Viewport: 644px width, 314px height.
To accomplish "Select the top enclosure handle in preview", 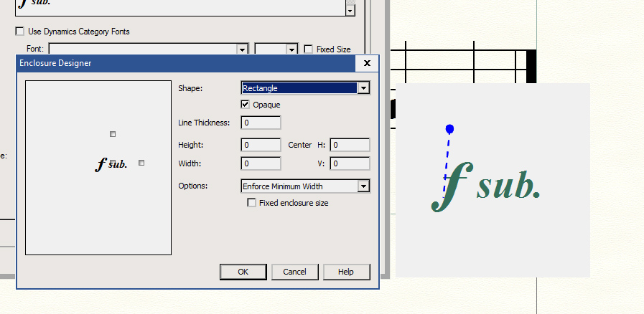I will [113, 134].
